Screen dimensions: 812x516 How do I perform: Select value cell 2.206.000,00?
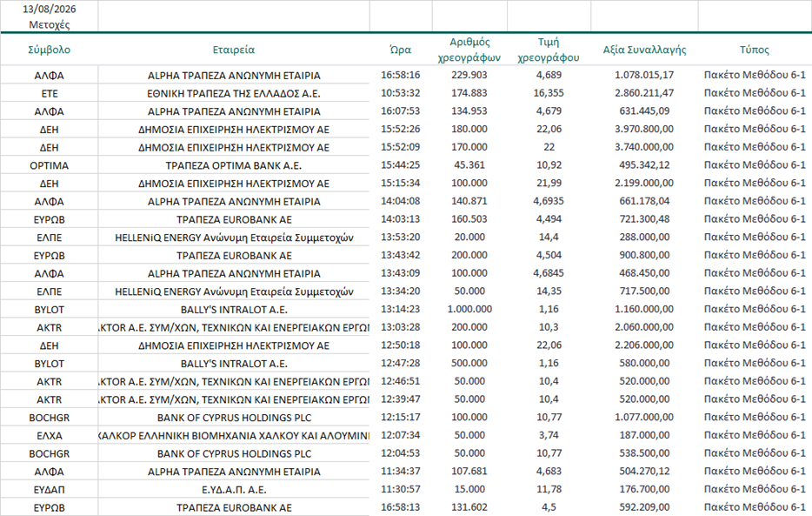tap(644, 345)
